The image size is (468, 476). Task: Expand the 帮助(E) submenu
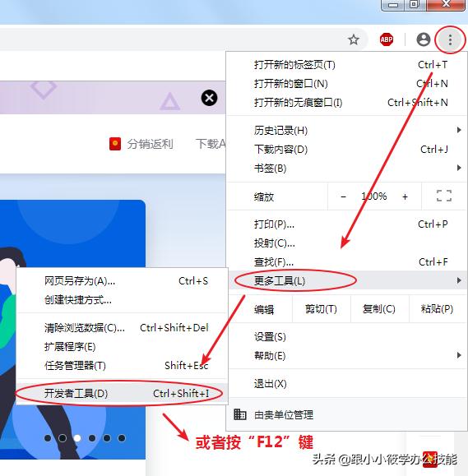347,355
